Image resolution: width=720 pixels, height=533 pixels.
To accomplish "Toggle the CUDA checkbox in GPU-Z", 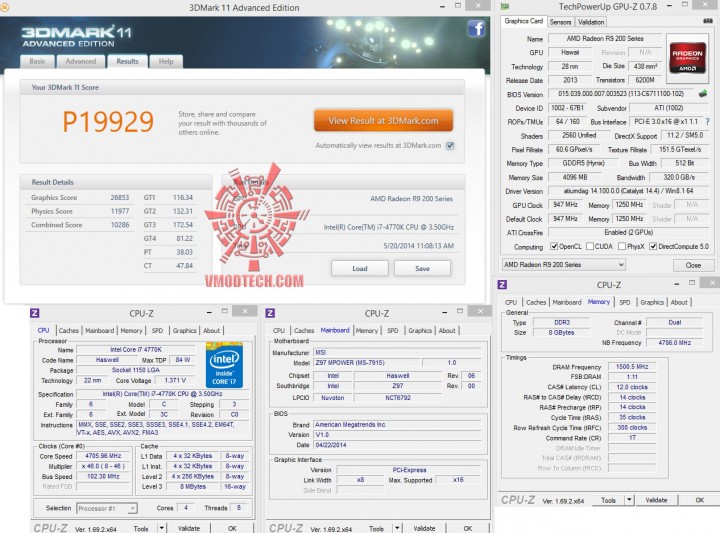I will pos(590,247).
